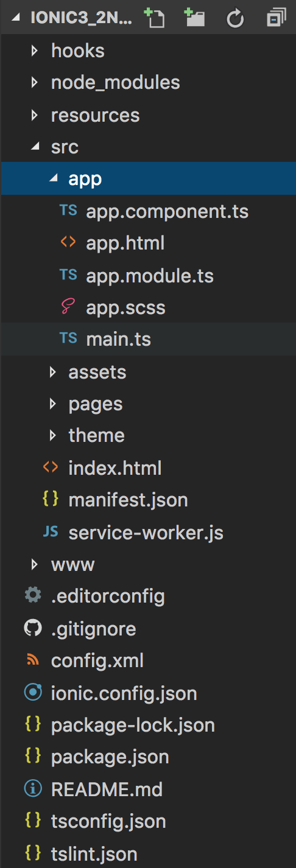Open the app.component.ts file
The width and height of the screenshot is (296, 868).
point(167,212)
